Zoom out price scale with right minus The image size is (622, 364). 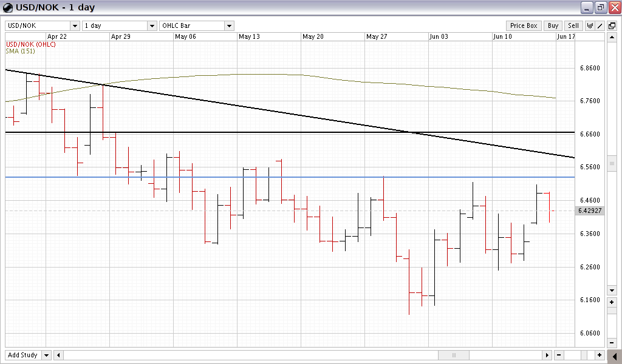pyautogui.click(x=612, y=343)
